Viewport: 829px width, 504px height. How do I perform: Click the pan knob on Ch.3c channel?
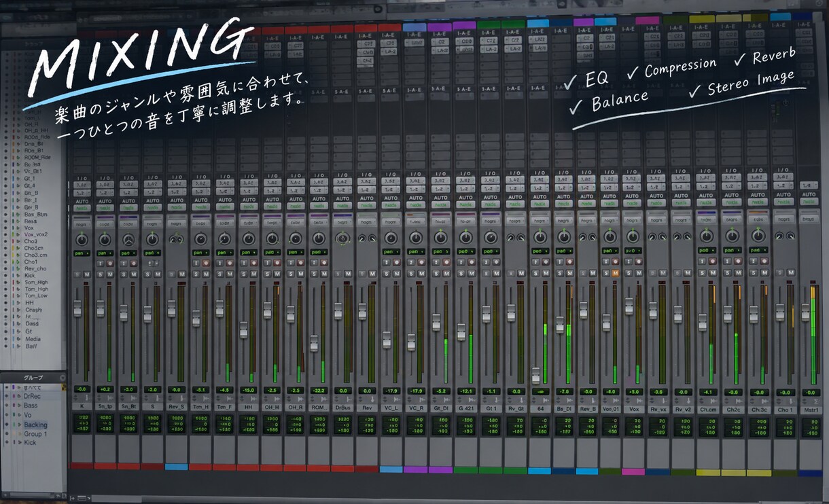(758, 236)
